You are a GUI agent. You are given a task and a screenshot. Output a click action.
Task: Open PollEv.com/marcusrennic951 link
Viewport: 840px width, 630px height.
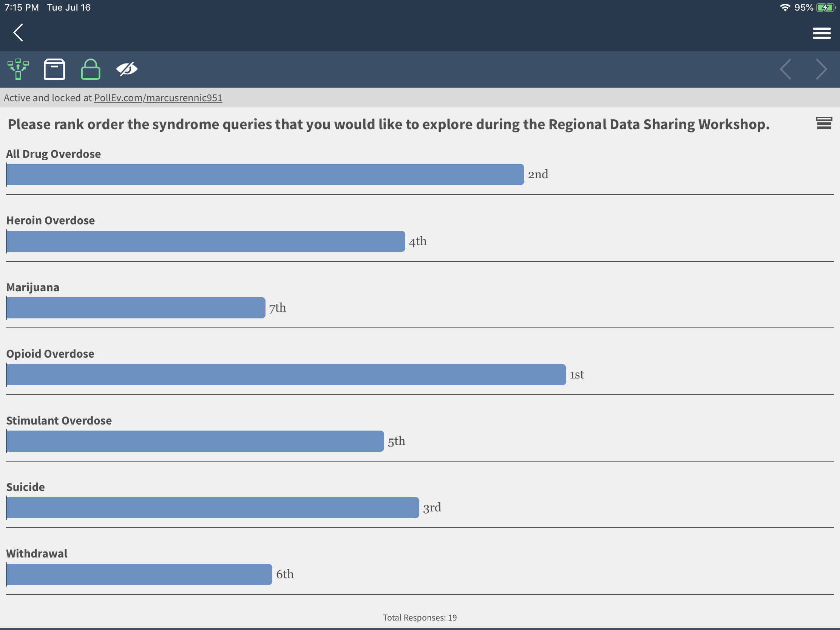tap(158, 98)
